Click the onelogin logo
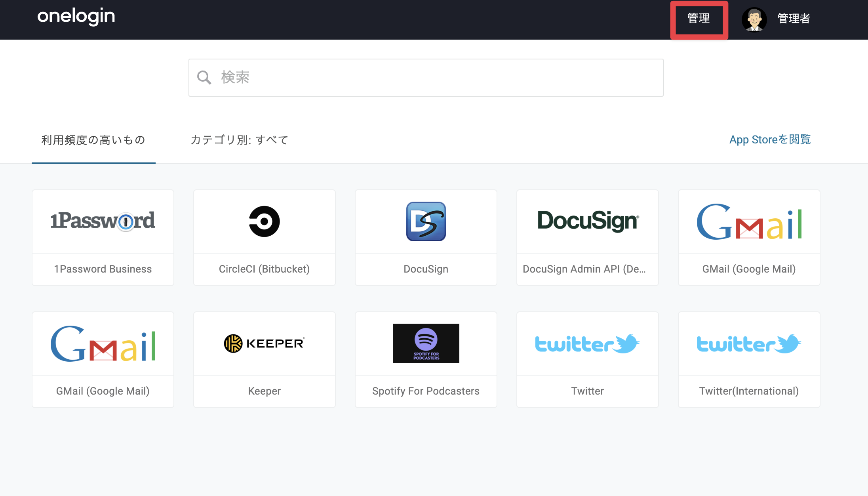 click(76, 17)
